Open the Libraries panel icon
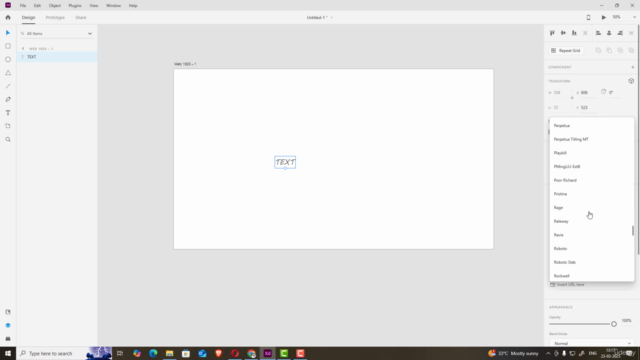The height and width of the screenshot is (360, 640). point(8,312)
